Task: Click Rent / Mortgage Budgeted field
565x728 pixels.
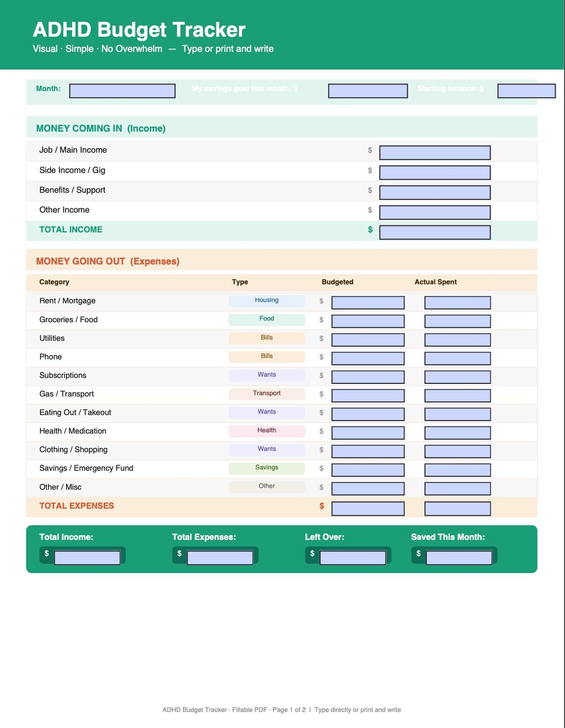Action: 368,303
